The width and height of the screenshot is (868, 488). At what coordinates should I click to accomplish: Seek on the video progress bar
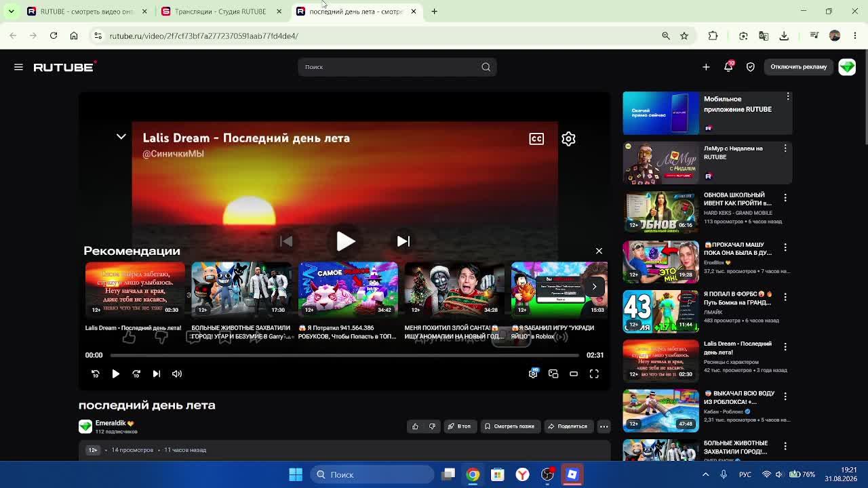point(344,355)
